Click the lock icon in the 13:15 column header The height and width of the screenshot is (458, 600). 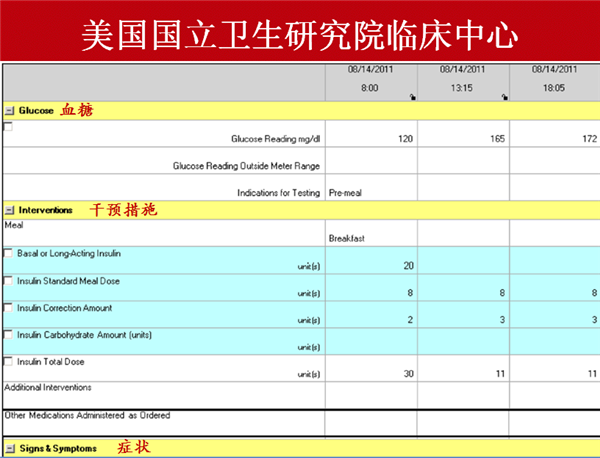(x=505, y=97)
